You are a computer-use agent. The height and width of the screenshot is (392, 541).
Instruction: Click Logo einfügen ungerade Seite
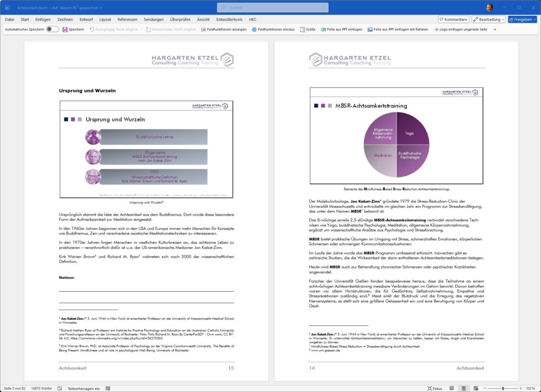pos(460,30)
